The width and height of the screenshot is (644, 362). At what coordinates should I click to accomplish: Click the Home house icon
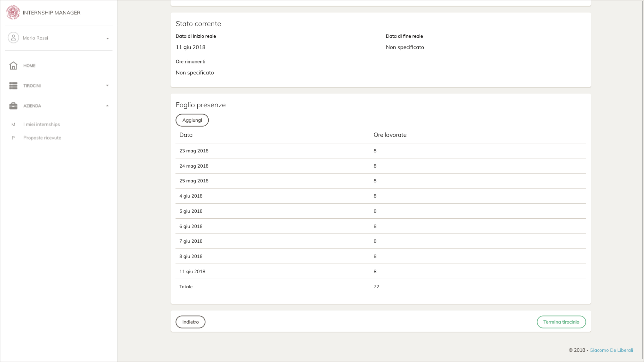coord(13,66)
